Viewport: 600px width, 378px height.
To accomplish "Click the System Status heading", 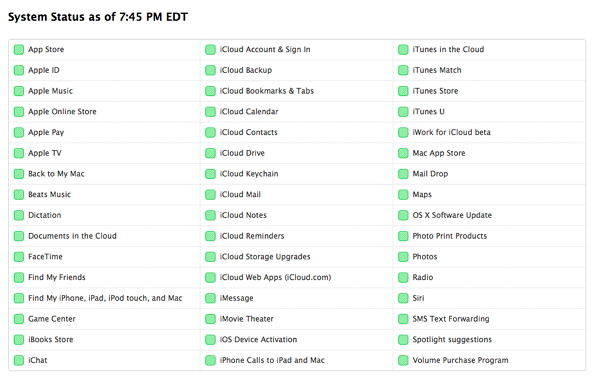I will coord(98,17).
